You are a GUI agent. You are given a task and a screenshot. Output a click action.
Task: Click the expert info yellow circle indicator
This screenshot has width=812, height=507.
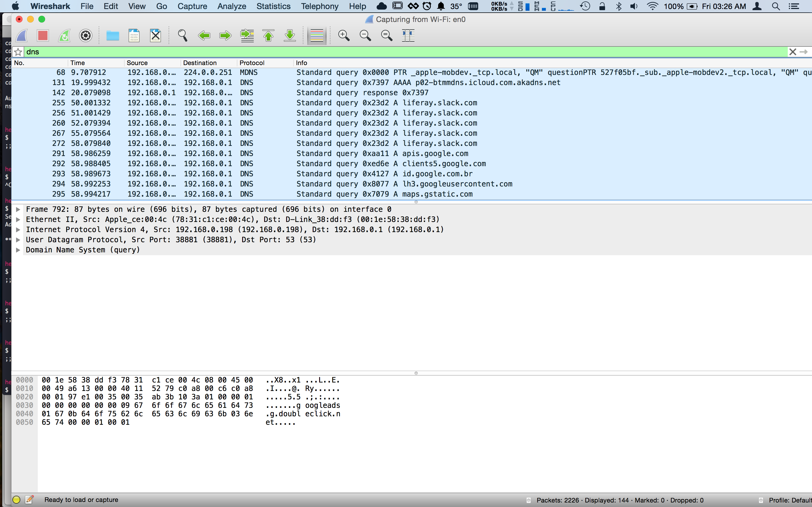point(16,500)
